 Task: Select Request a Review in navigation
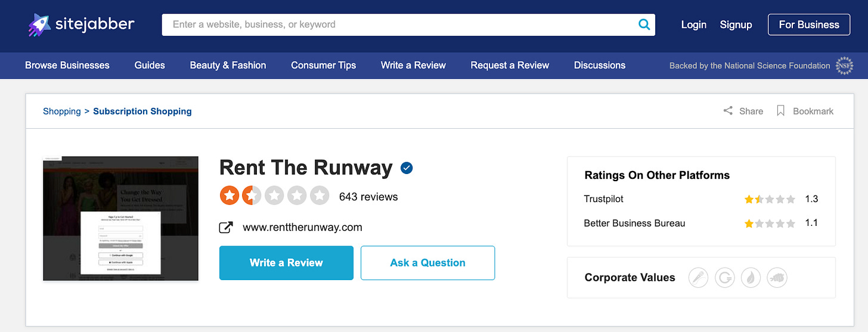510,66
